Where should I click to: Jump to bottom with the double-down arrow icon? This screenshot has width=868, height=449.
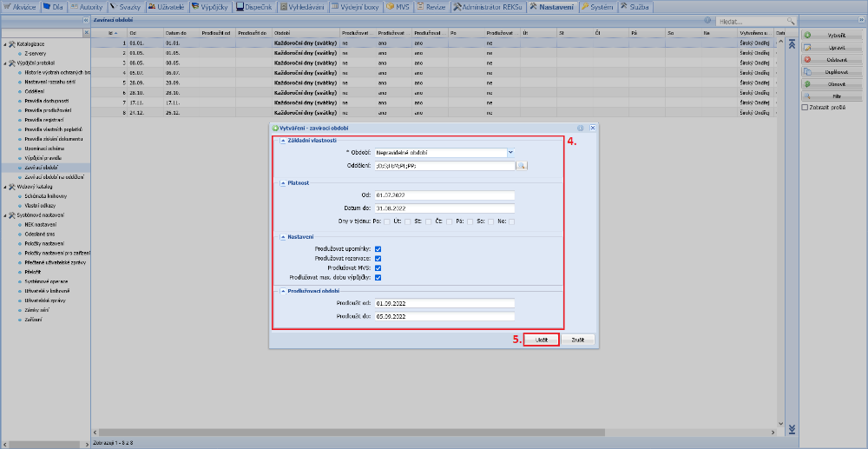click(791, 428)
